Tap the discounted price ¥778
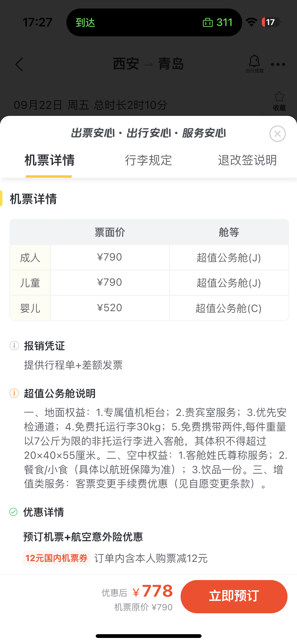The height and width of the screenshot is (644, 297). click(x=153, y=591)
